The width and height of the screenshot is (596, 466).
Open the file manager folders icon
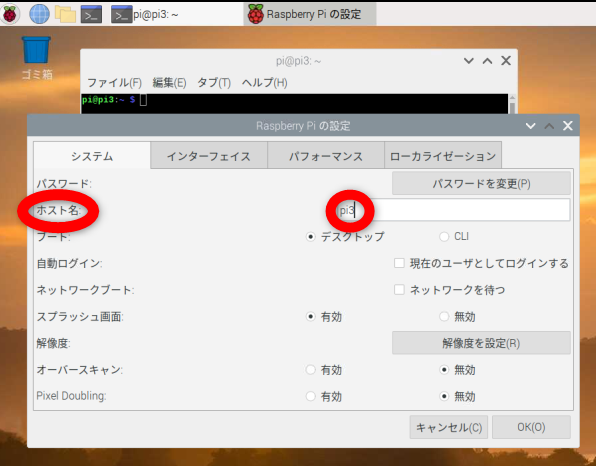click(x=65, y=14)
